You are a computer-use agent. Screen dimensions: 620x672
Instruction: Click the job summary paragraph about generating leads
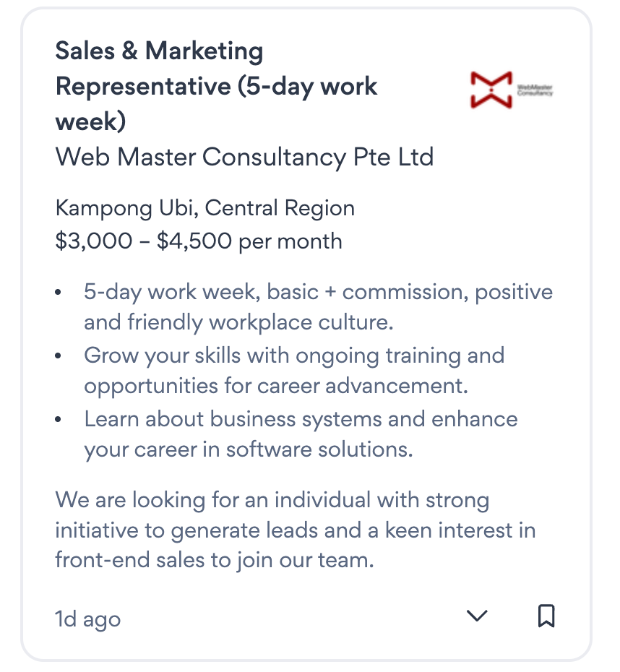click(295, 530)
